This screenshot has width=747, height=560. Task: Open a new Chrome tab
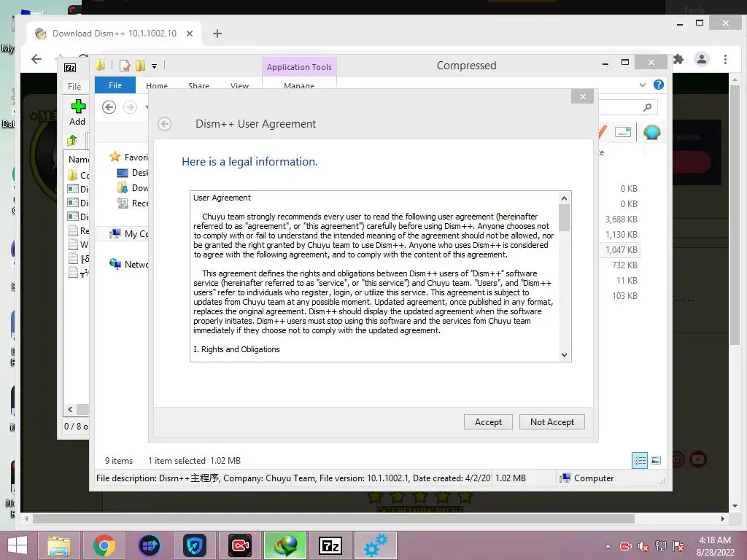[x=217, y=34]
